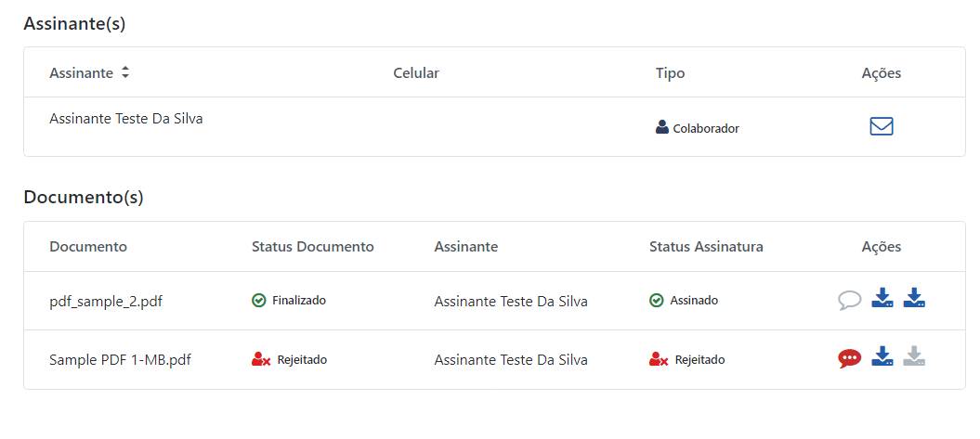This screenshot has width=980, height=439.
Task: Click the Status Documento column header
Action: (312, 247)
